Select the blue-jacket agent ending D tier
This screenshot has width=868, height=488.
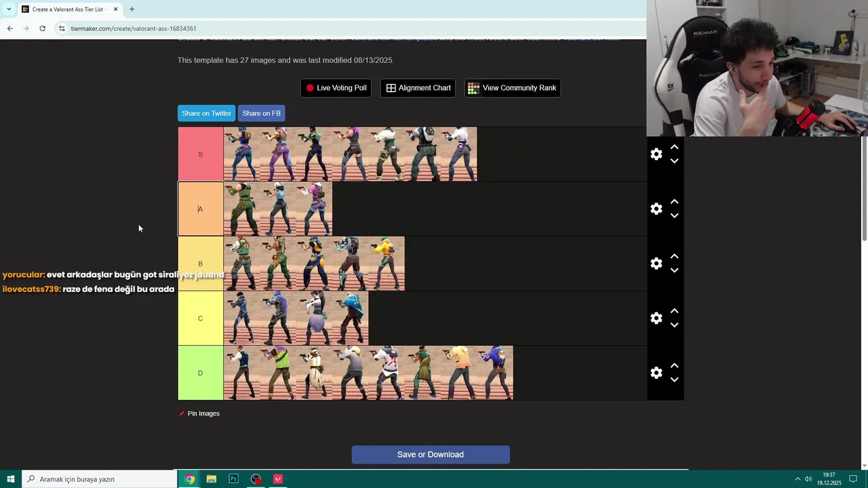point(495,373)
